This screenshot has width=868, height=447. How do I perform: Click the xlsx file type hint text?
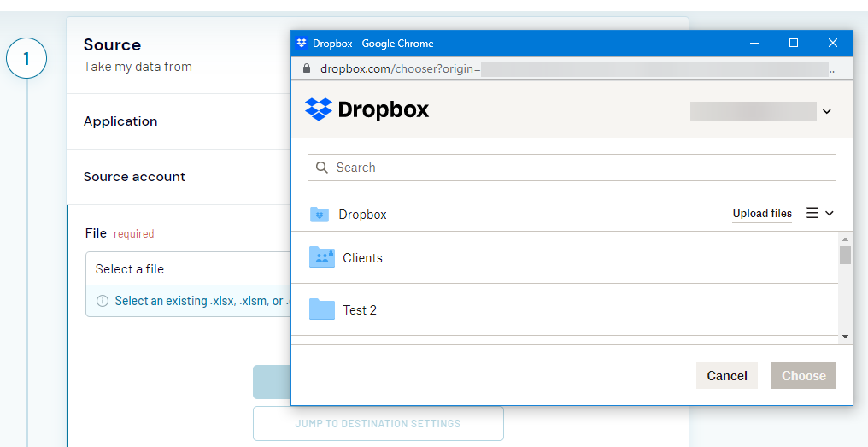click(202, 301)
